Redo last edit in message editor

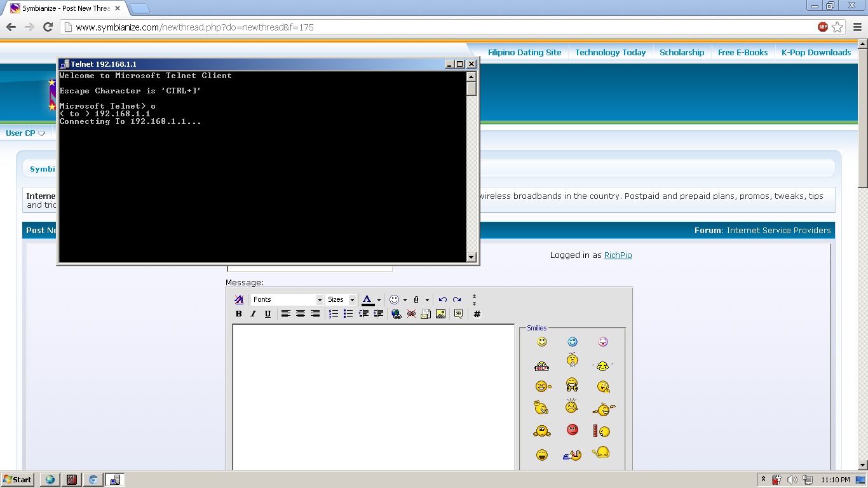[x=457, y=300]
